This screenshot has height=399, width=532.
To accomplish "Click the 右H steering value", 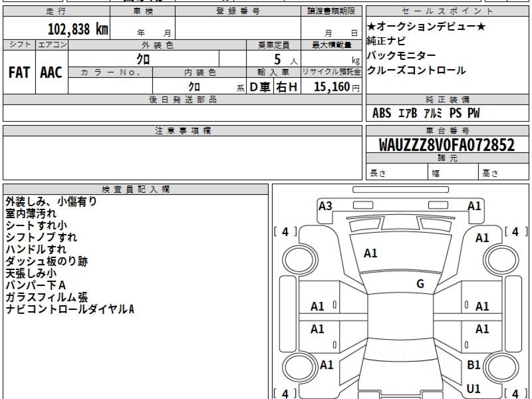I will 287,87.
